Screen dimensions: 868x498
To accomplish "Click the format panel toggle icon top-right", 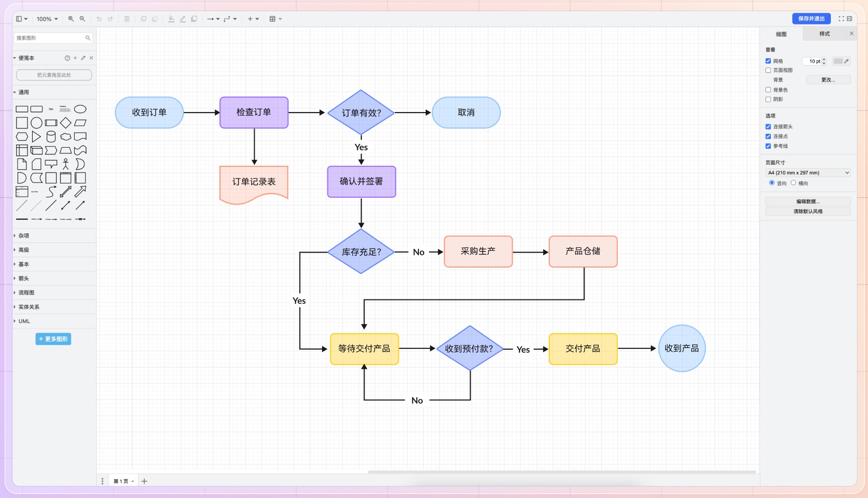I will tap(849, 19).
